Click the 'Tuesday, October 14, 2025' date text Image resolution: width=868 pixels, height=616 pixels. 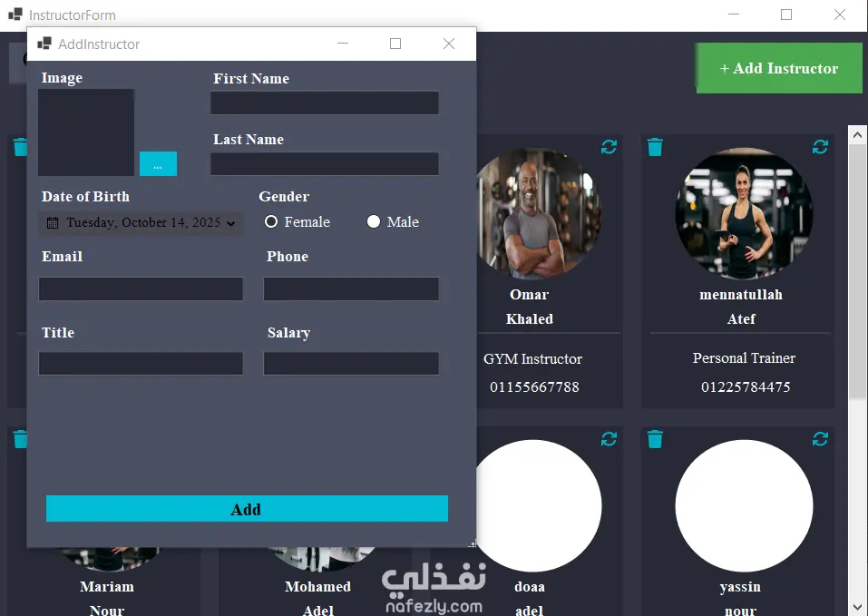point(143,222)
